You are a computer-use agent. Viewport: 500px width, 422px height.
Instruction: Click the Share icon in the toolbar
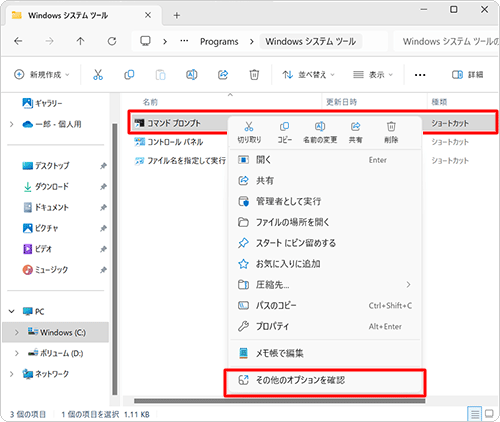(223, 74)
